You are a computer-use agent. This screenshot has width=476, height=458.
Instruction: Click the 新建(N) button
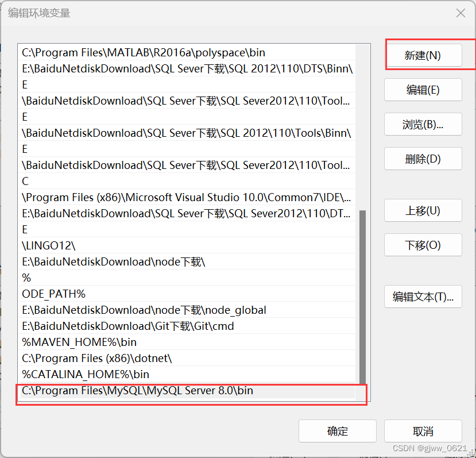(423, 55)
